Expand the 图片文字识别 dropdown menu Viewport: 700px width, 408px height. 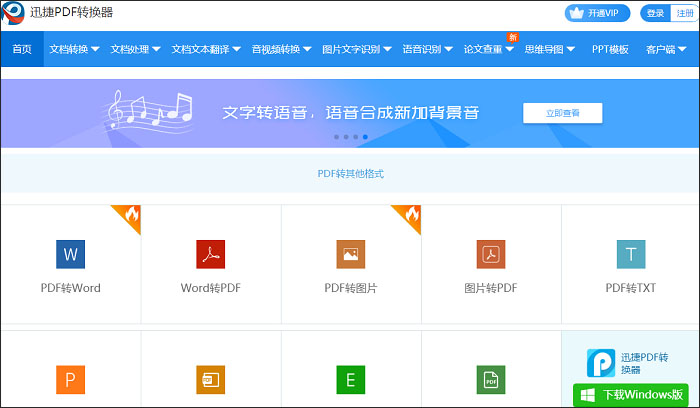[x=357, y=49]
